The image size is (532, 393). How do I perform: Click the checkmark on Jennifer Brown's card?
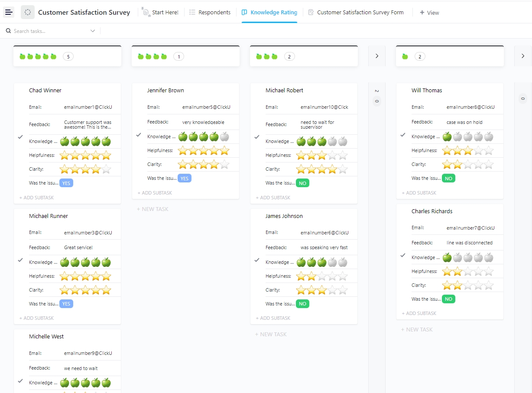pos(139,135)
